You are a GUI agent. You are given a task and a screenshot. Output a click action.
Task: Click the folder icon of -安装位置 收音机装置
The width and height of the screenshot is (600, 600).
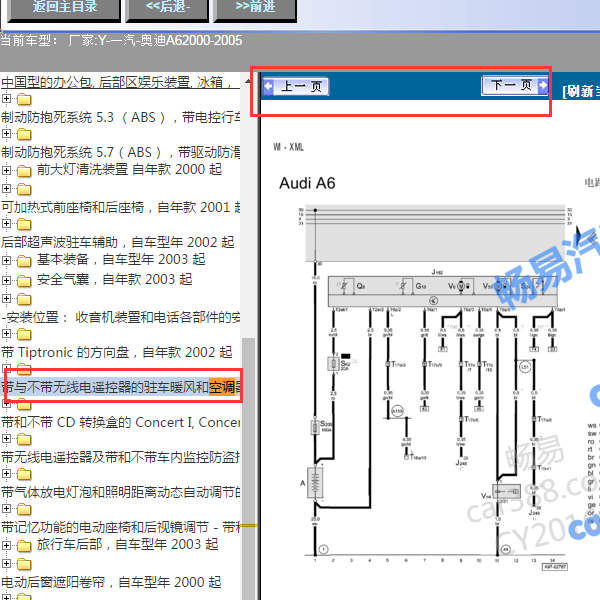point(24,299)
